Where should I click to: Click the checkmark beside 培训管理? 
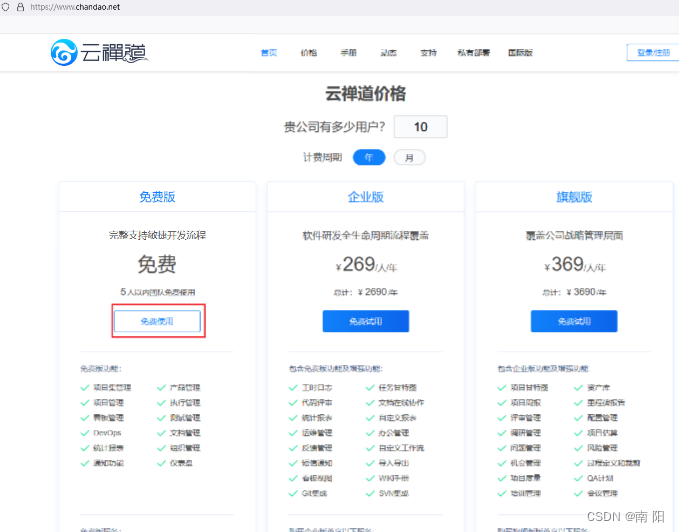(x=502, y=493)
